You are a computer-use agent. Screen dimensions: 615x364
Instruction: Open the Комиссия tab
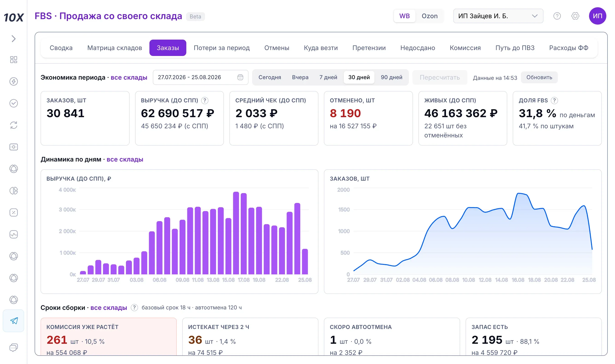coord(465,48)
